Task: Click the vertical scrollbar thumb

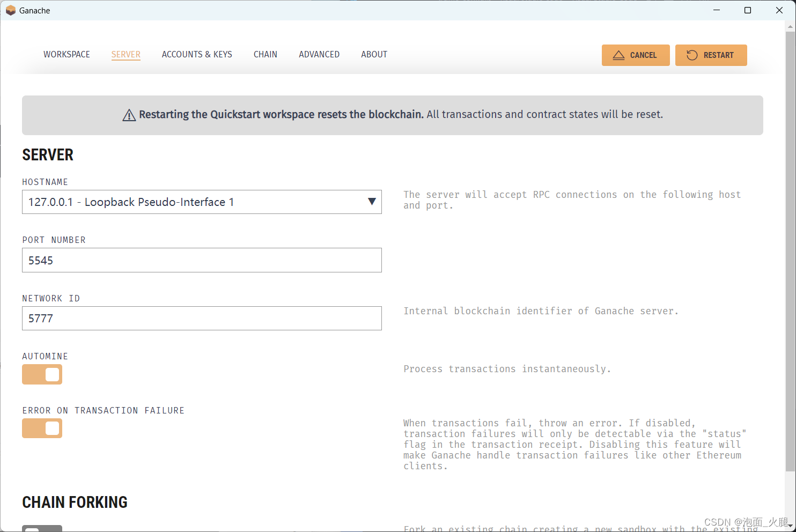Action: (790, 251)
